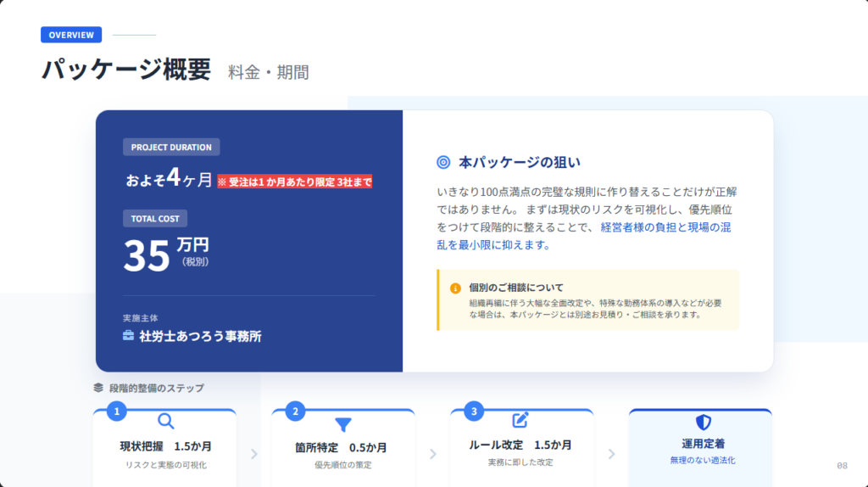Click the step number 1 circle badge

[117, 411]
